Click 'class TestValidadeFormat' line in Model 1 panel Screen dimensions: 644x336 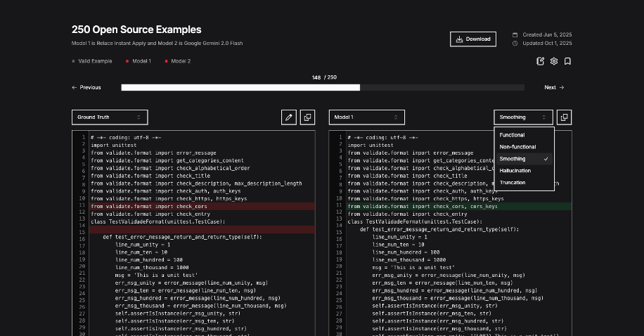click(x=415, y=221)
